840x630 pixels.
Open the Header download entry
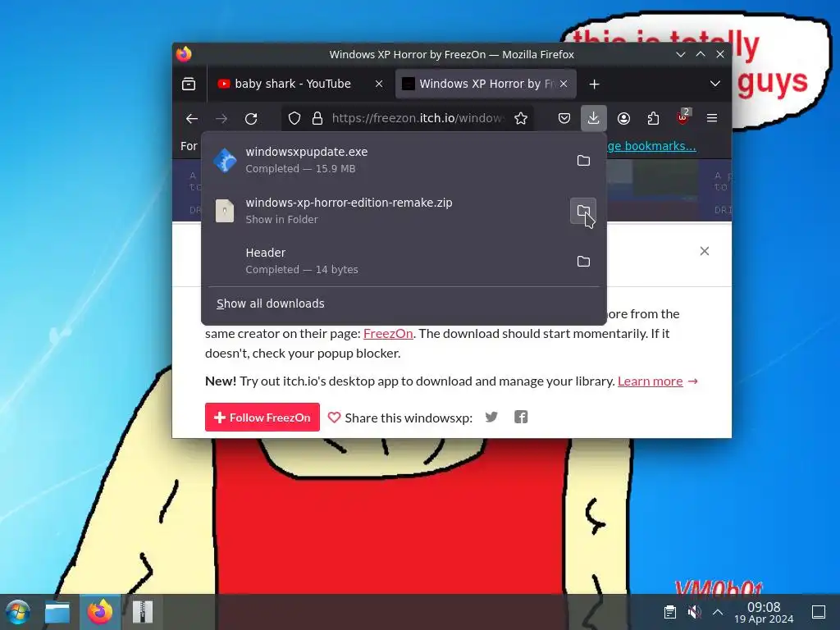386,261
